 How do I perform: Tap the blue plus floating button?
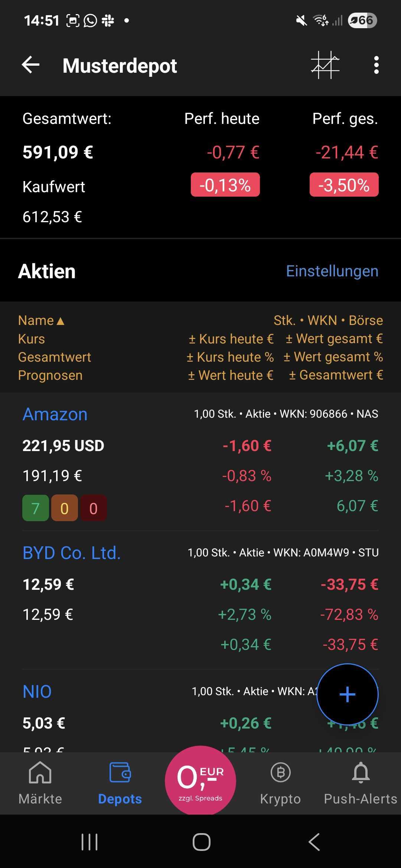pos(347,694)
